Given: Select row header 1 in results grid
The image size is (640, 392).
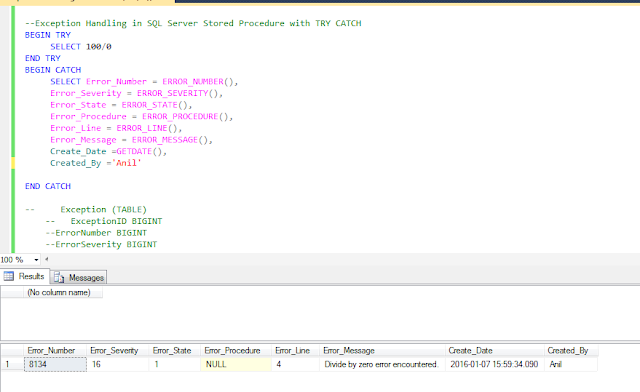Looking at the screenshot, I should tap(12, 364).
